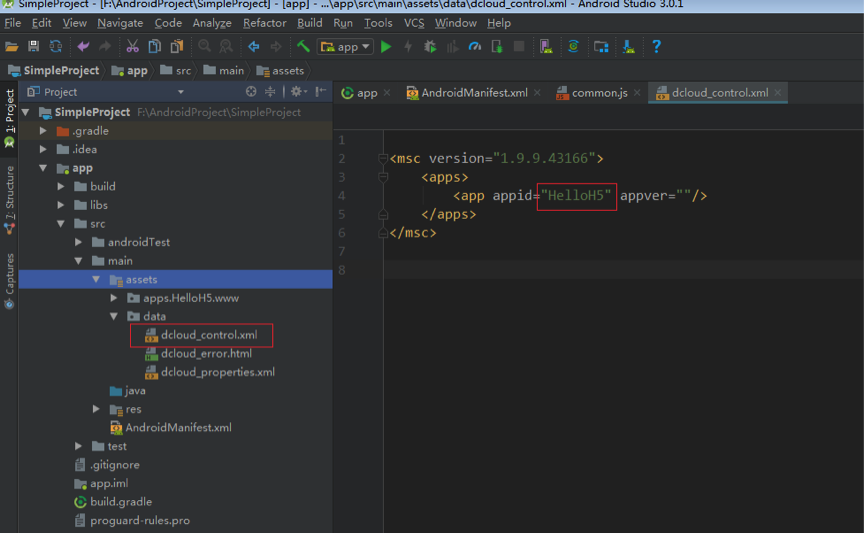This screenshot has height=534, width=864.
Task: Collapse the SimpleProject root node
Action: coord(25,112)
